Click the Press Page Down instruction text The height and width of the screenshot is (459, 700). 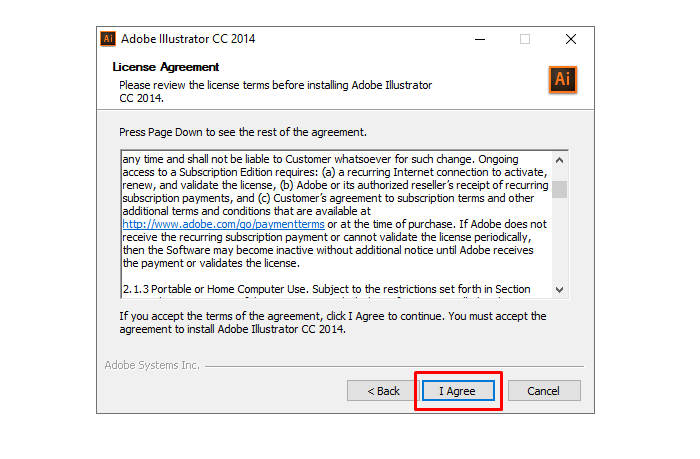(243, 132)
